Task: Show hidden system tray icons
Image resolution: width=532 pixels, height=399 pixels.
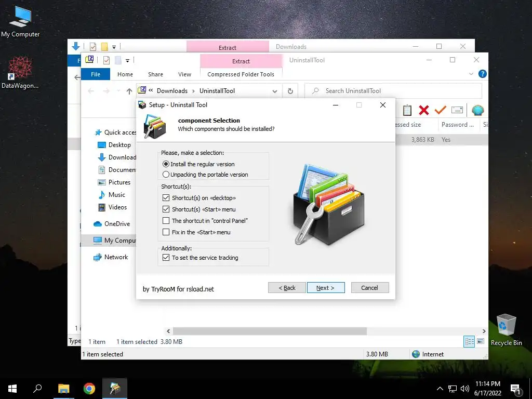Action: [x=440, y=389]
